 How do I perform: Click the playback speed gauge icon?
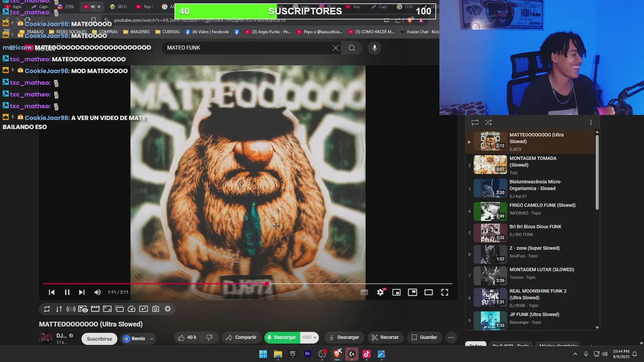[131, 309]
